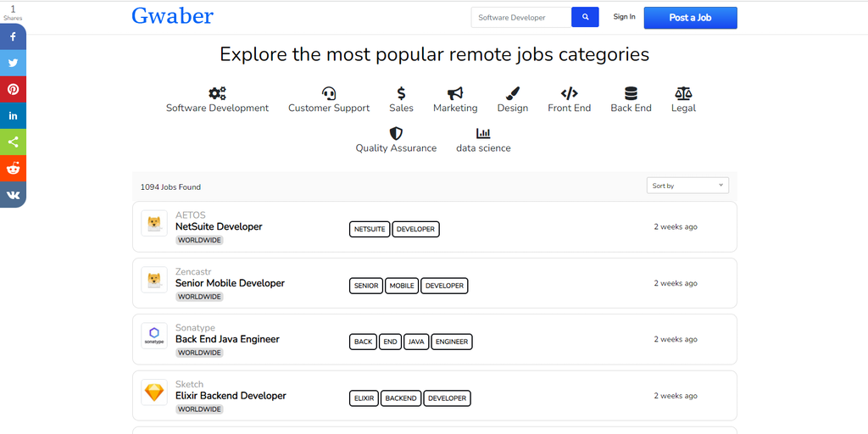The width and height of the screenshot is (868, 434).
Task: Choose the Marketing megaphone icon
Action: tap(455, 93)
